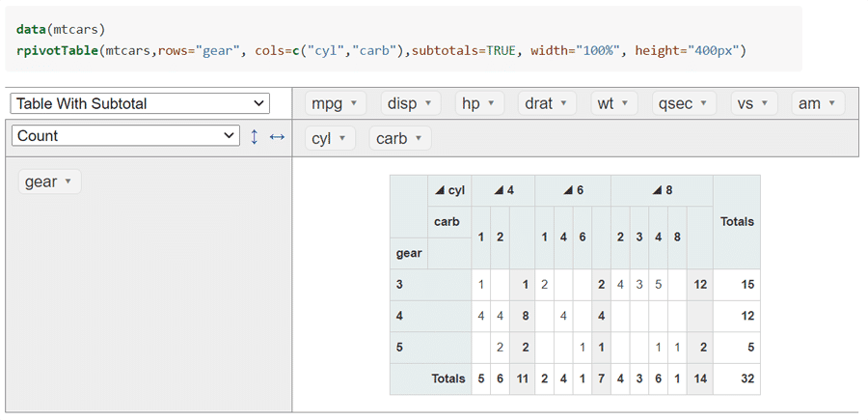Click cyl 6 subtotal 7 in Totals row
868x420 pixels.
tap(601, 379)
